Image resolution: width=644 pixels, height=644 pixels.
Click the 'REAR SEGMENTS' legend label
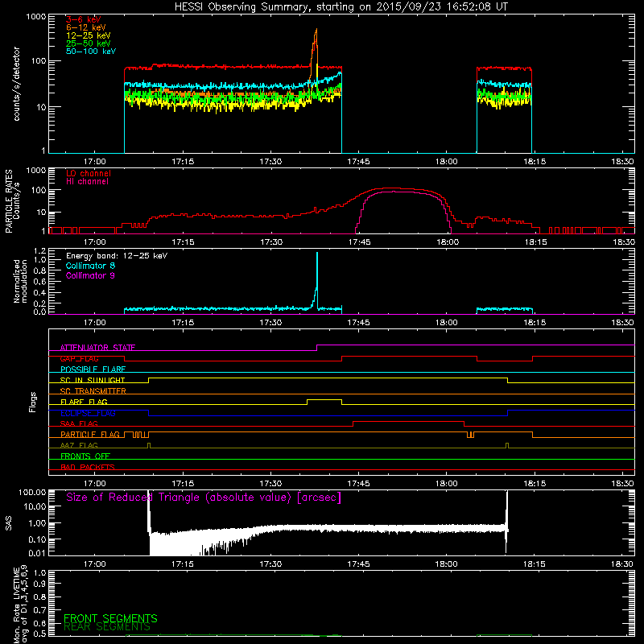pos(107,626)
